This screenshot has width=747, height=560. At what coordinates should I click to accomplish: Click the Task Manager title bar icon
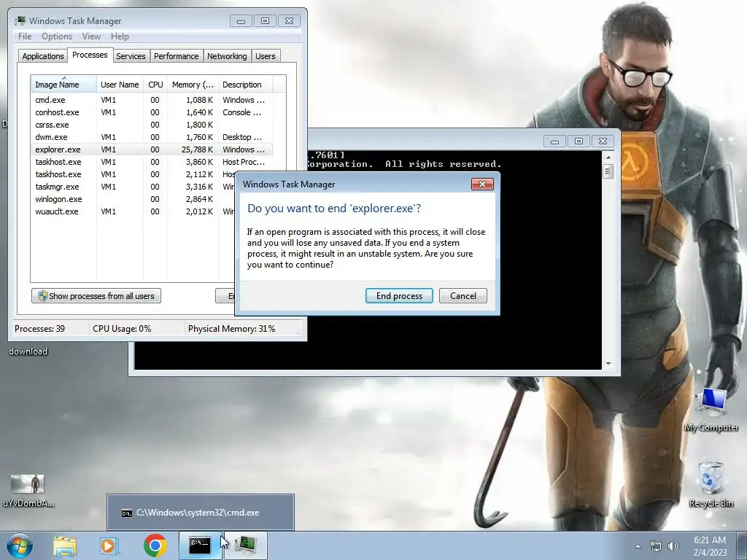point(20,20)
